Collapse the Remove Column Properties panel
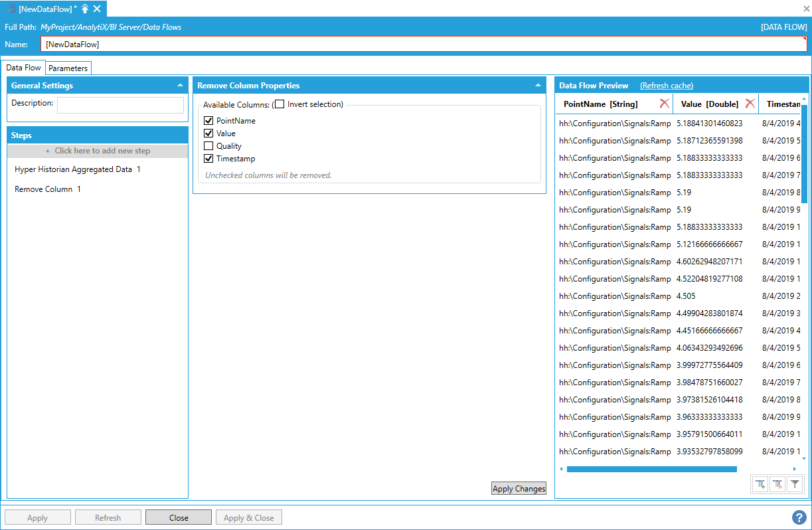Image resolution: width=812 pixels, height=530 pixels. coord(538,86)
